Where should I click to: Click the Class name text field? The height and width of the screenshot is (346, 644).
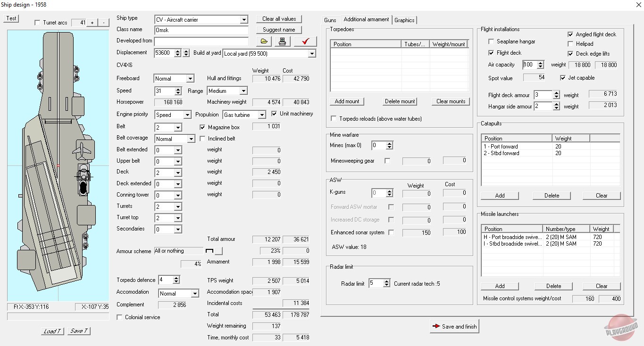(x=201, y=30)
